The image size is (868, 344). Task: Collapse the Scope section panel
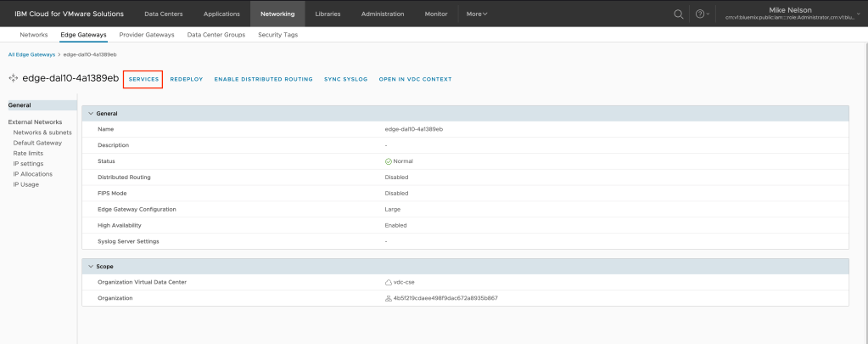click(x=92, y=266)
